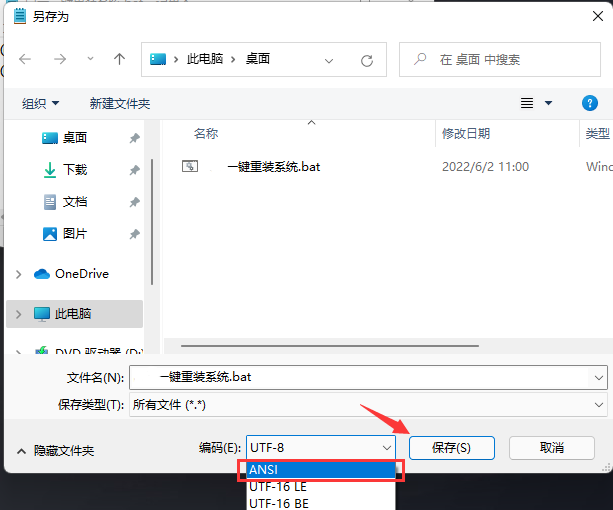Select 下载 in the navigation pane

click(75, 170)
